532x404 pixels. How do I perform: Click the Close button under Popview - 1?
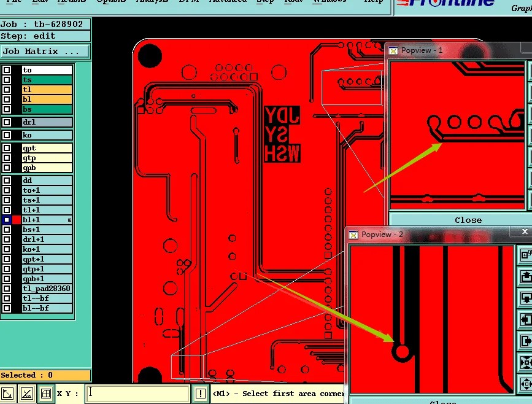tap(468, 220)
